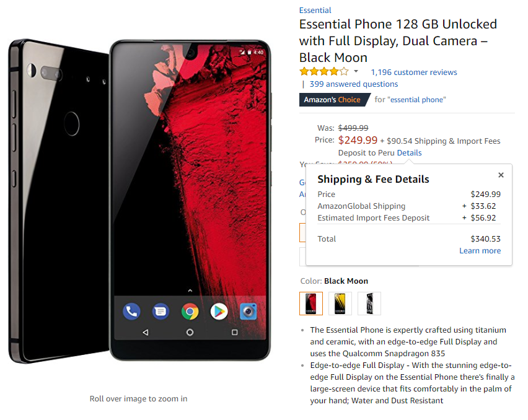Screen dimensions: 528x420
Task: Click the Android home circle button
Action: [190, 333]
